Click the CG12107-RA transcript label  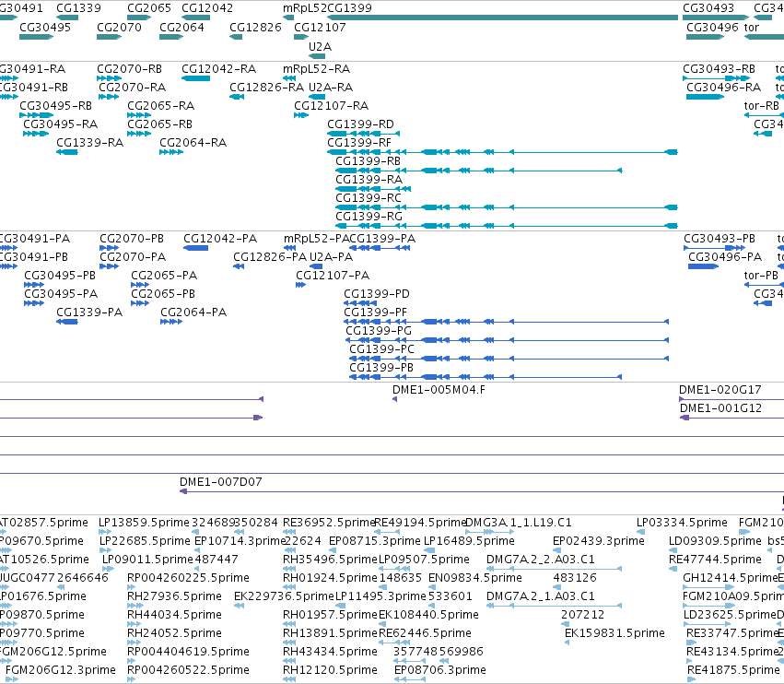coord(331,106)
